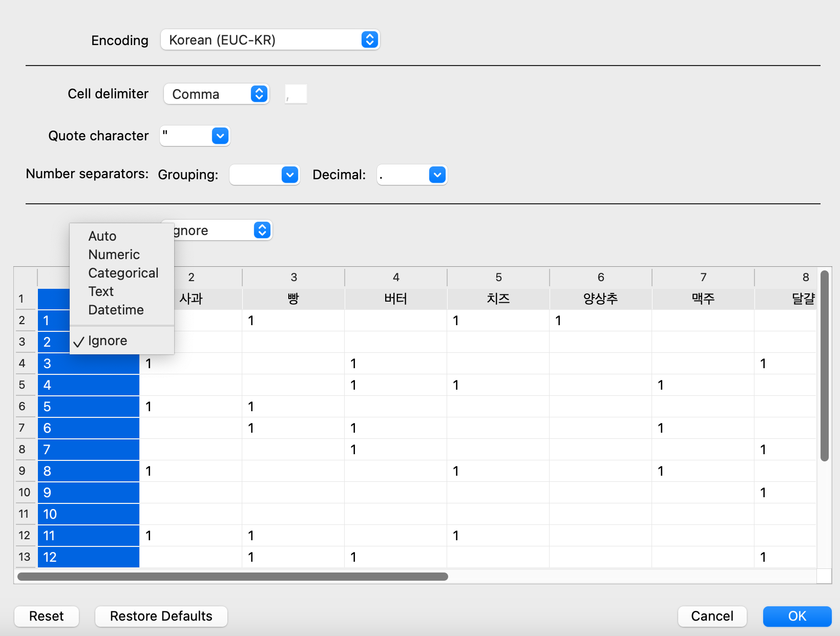Image resolution: width=840 pixels, height=636 pixels.
Task: Click the Restore Defaults button
Action: 161,616
